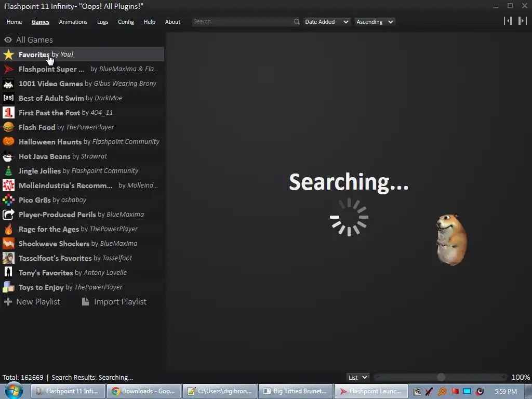Open Rage for the Ages playlist

coord(82,229)
